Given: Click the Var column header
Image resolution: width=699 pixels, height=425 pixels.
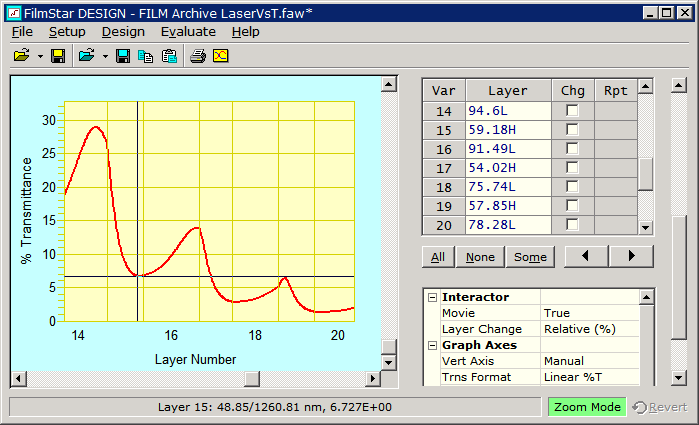Looking at the screenshot, I should point(444,91).
